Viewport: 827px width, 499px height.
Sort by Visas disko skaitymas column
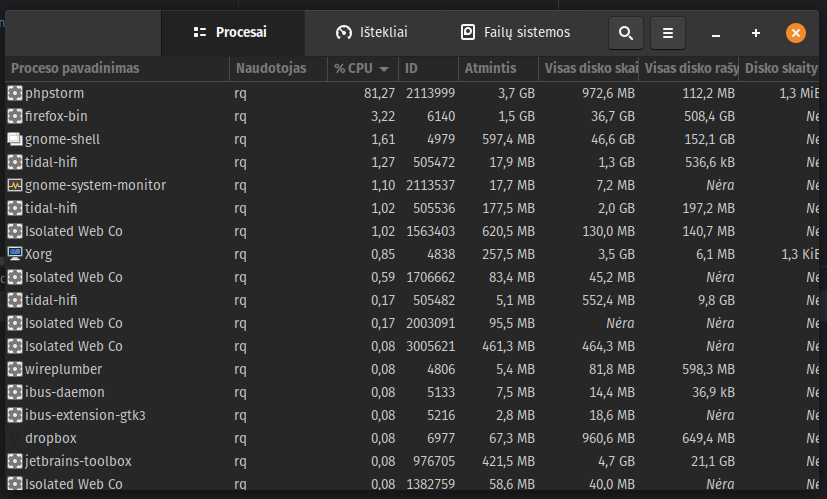click(588, 69)
